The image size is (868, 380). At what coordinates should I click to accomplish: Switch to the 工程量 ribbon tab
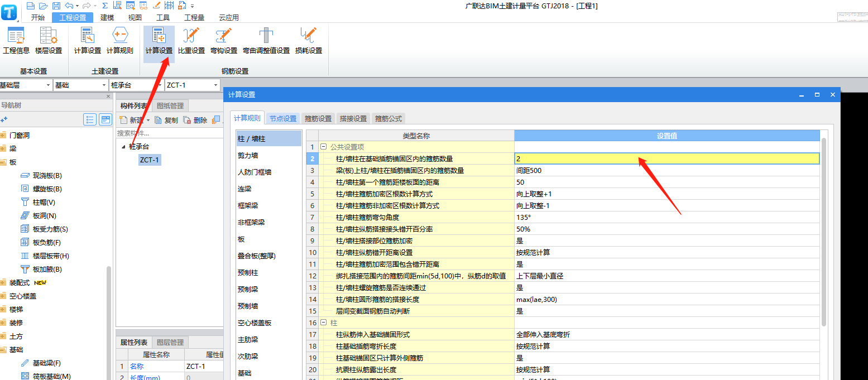(194, 17)
